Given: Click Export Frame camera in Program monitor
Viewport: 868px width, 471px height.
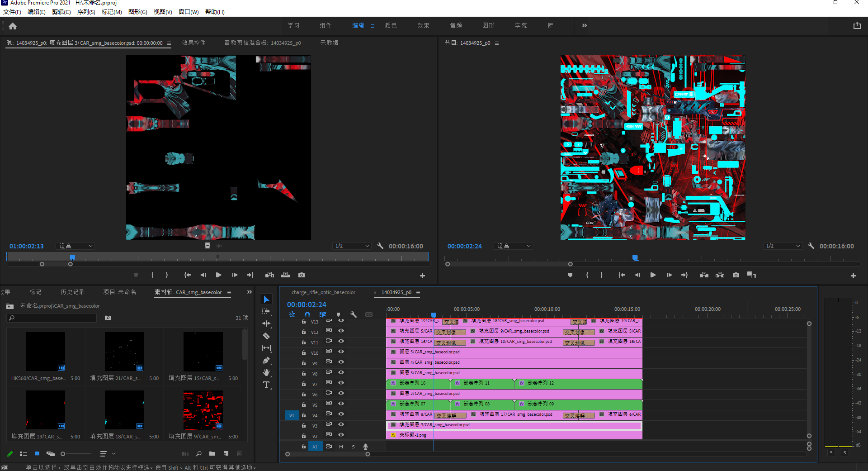Looking at the screenshot, I should 736,275.
